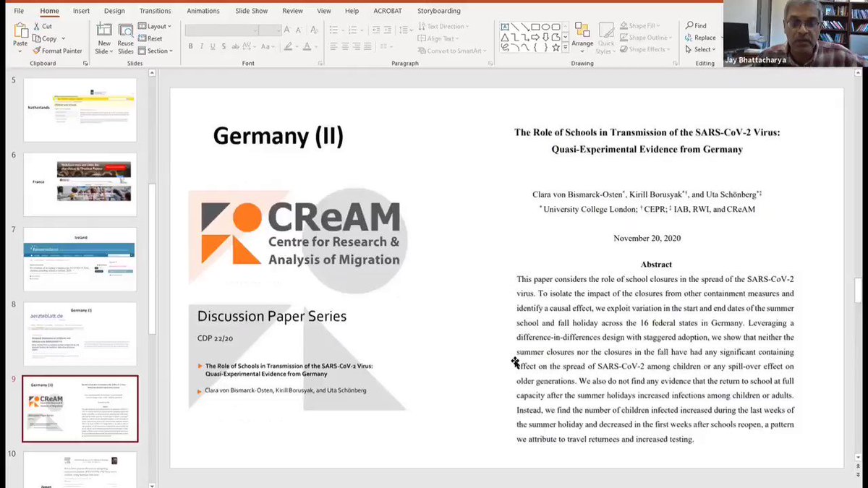Toggle Bold formatting

pos(191,46)
